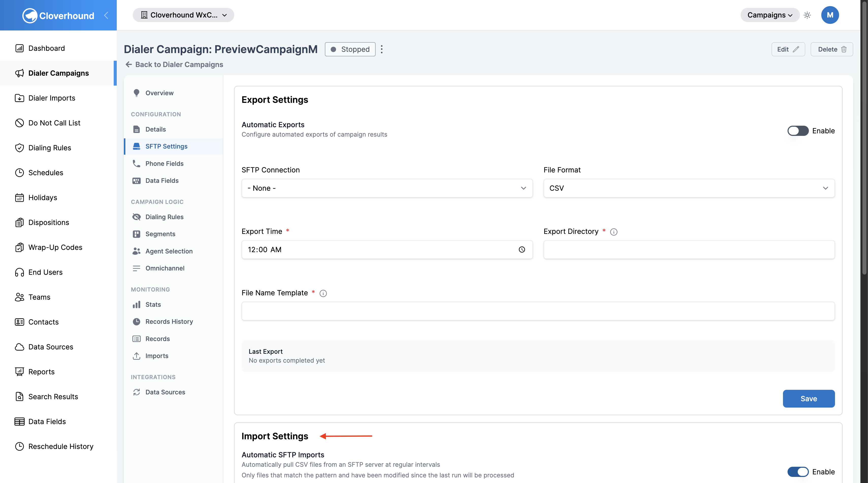868x483 pixels.
Task: Open the Records tab
Action: pos(173,339)
